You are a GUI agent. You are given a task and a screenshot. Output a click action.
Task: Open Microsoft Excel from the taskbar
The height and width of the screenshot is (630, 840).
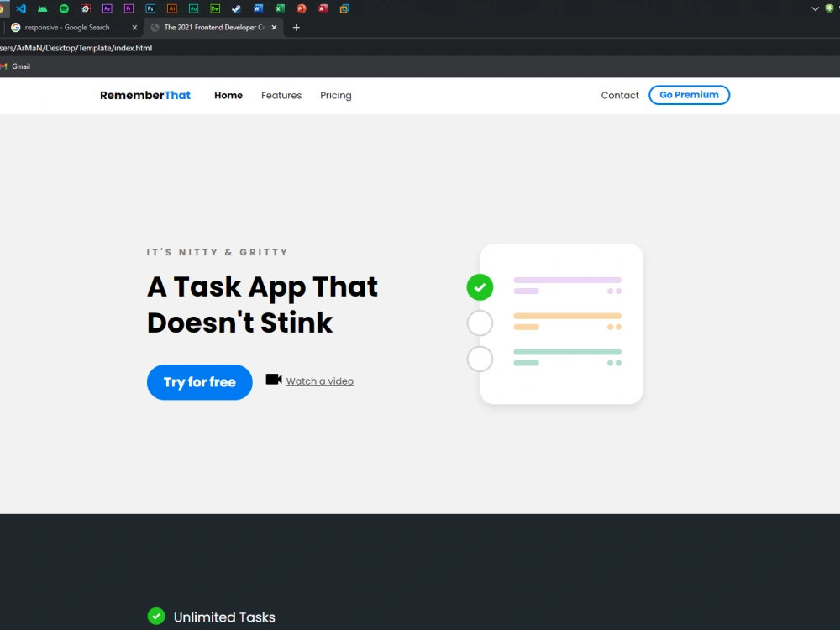pos(280,8)
